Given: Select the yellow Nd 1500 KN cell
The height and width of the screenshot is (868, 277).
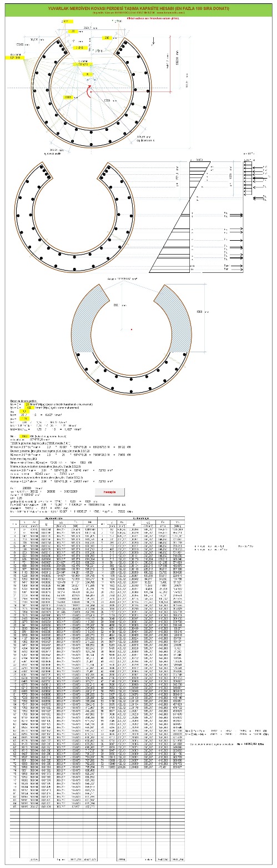Looking at the screenshot, I should (24, 436).
